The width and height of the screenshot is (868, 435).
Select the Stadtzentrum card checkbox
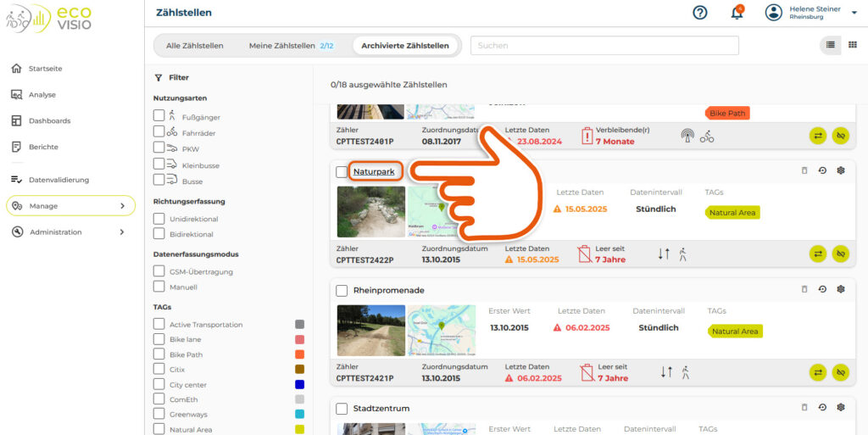(x=342, y=409)
